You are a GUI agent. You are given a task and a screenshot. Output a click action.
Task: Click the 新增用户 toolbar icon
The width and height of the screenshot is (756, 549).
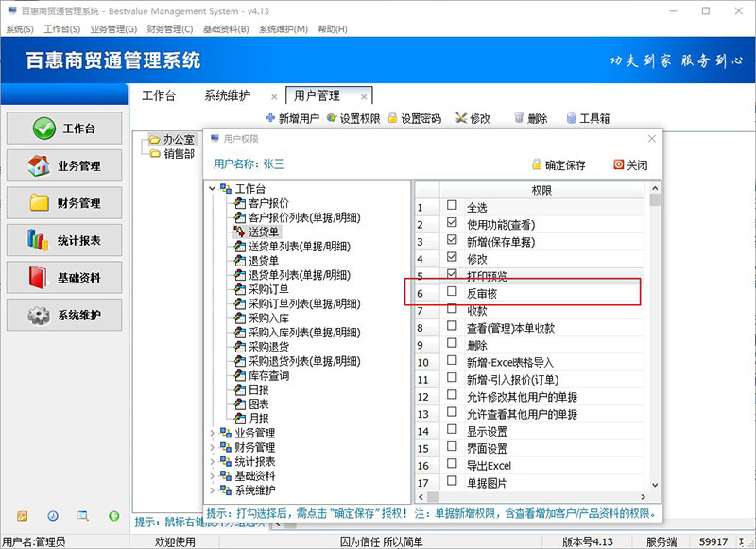[270, 117]
